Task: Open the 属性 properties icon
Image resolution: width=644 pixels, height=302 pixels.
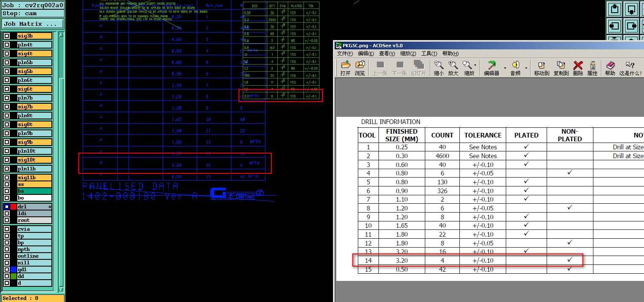Action: tap(592, 65)
